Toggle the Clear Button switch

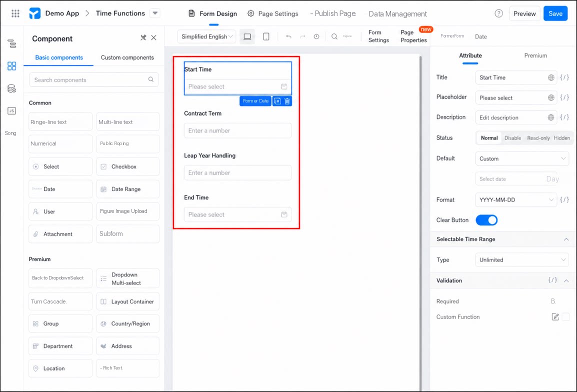coord(486,220)
